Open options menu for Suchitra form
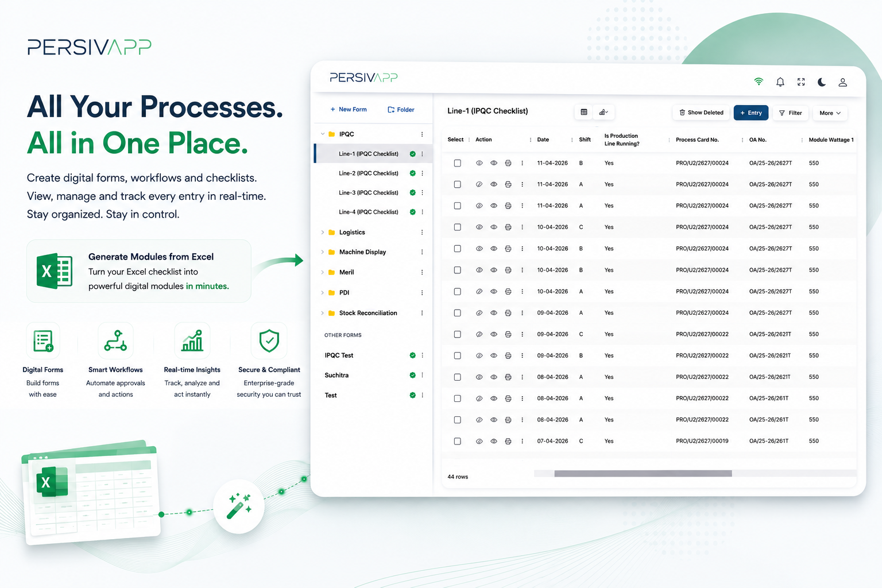Viewport: 882px width, 588px height. (x=422, y=375)
